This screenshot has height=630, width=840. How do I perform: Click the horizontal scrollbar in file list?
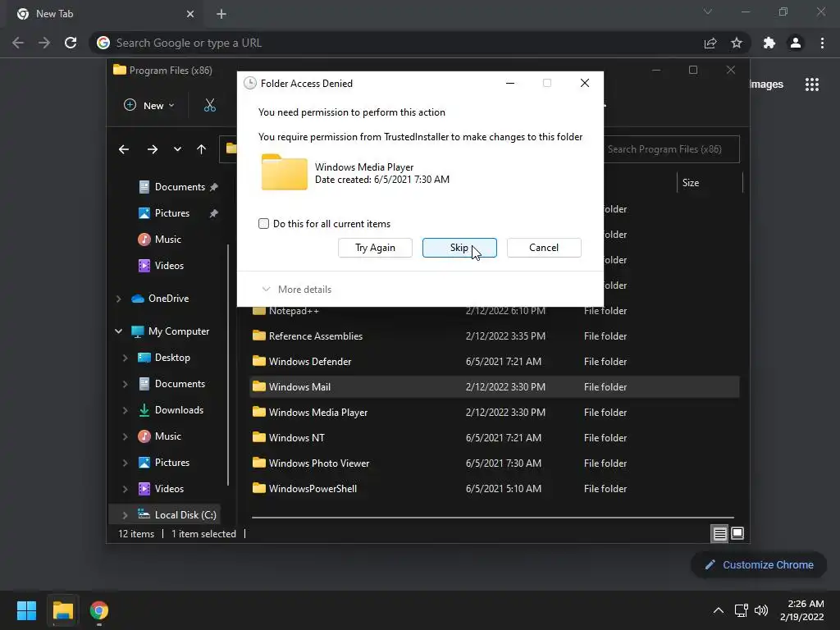[492, 518]
